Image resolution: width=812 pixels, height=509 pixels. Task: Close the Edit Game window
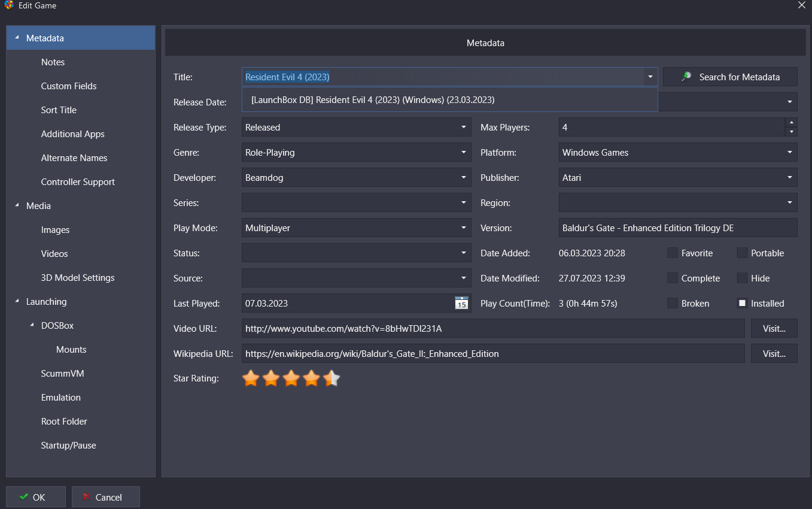[x=801, y=5]
